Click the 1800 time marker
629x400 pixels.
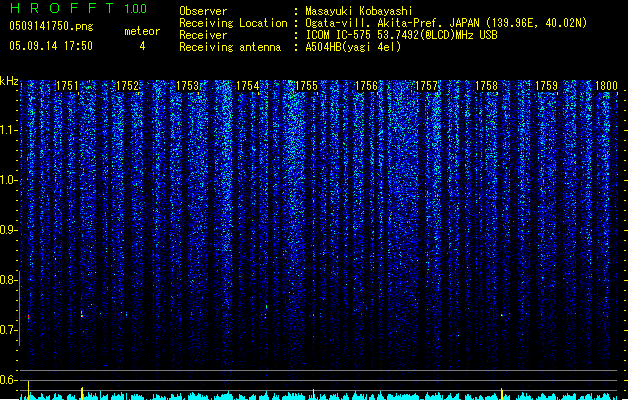tap(606, 86)
